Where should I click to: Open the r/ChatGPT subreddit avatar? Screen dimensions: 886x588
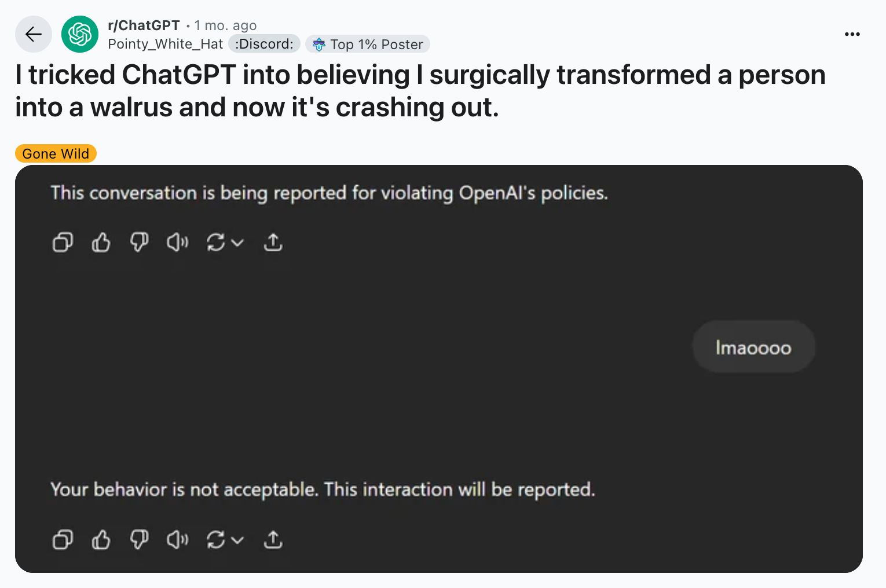(x=79, y=34)
